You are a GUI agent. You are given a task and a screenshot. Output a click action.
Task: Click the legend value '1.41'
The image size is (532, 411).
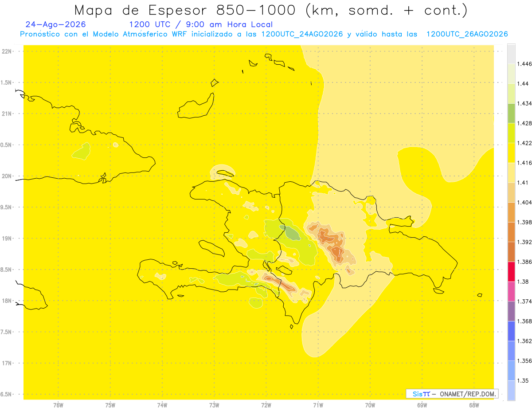523,182
